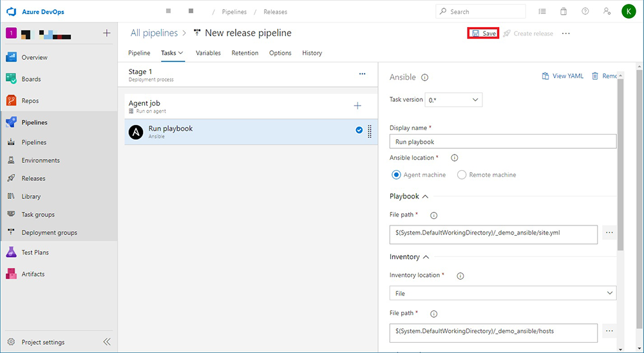The width and height of the screenshot is (644, 353).
Task: Click the Releases breadcrumb
Action: [275, 12]
